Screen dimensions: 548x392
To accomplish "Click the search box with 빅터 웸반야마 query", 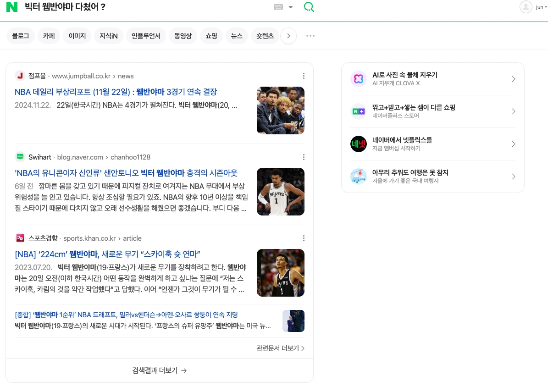I will (x=147, y=6).
